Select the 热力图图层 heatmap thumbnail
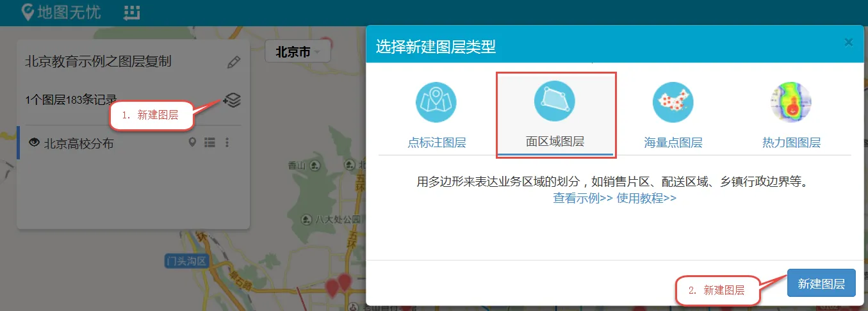Screen dimensions: 868x311 [x=791, y=102]
